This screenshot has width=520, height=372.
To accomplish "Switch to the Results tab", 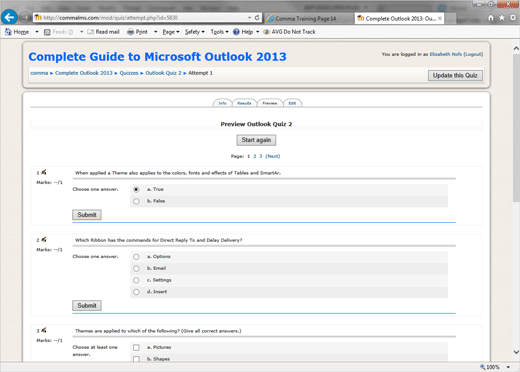I will coord(244,103).
